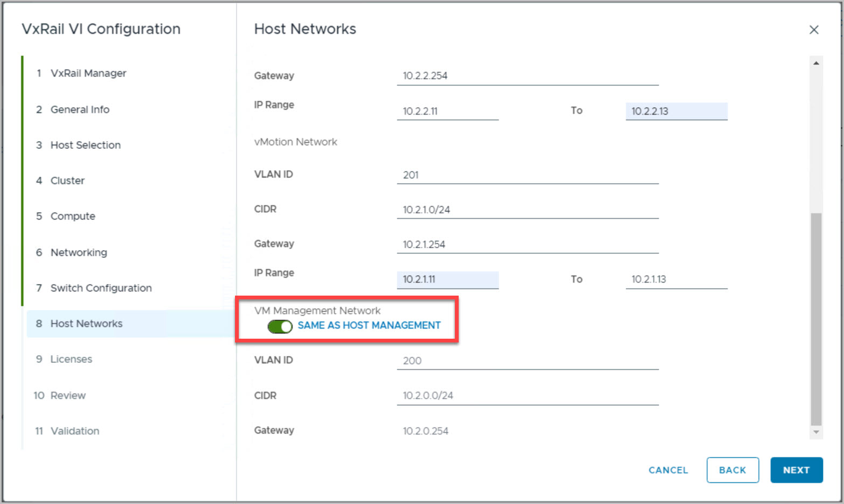Click the Next button
844x504 pixels.
point(796,470)
